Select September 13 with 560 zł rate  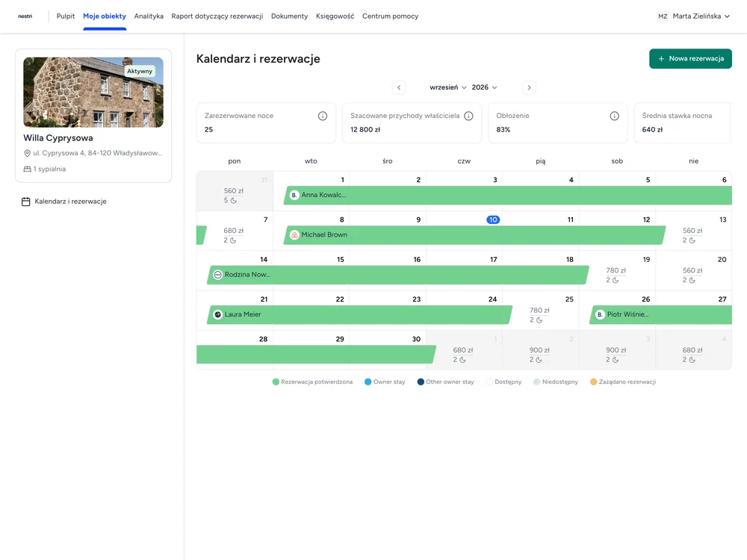pos(694,231)
